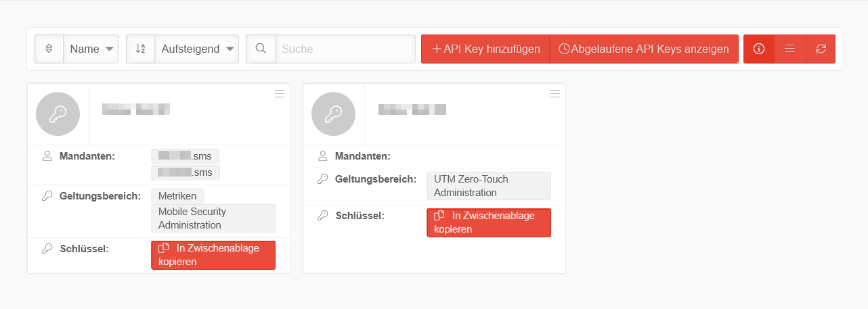Click the Mobile Security Administration tag
Viewport: 868px width, 309px height.
213,218
